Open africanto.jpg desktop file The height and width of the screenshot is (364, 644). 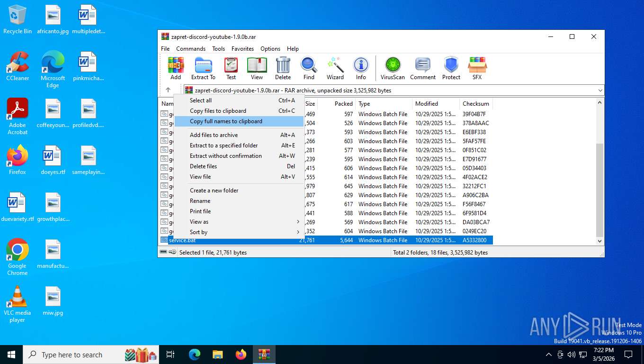(x=53, y=19)
